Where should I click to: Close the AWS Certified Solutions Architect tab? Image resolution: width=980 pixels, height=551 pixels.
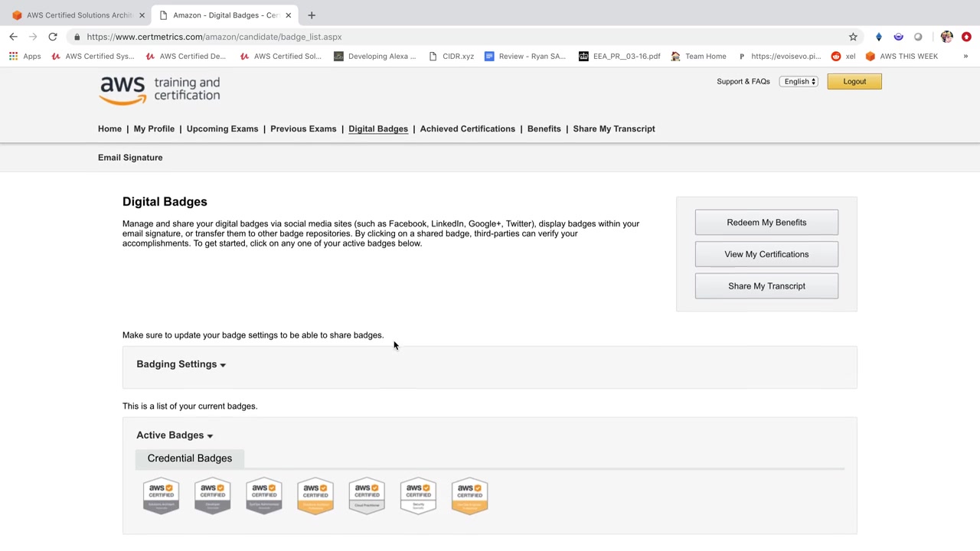[142, 15]
